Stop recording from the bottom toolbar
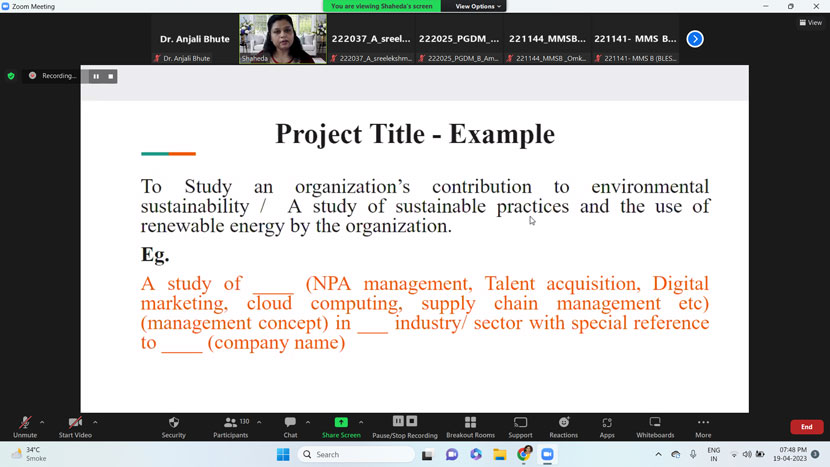Image resolution: width=830 pixels, height=467 pixels. click(412, 421)
